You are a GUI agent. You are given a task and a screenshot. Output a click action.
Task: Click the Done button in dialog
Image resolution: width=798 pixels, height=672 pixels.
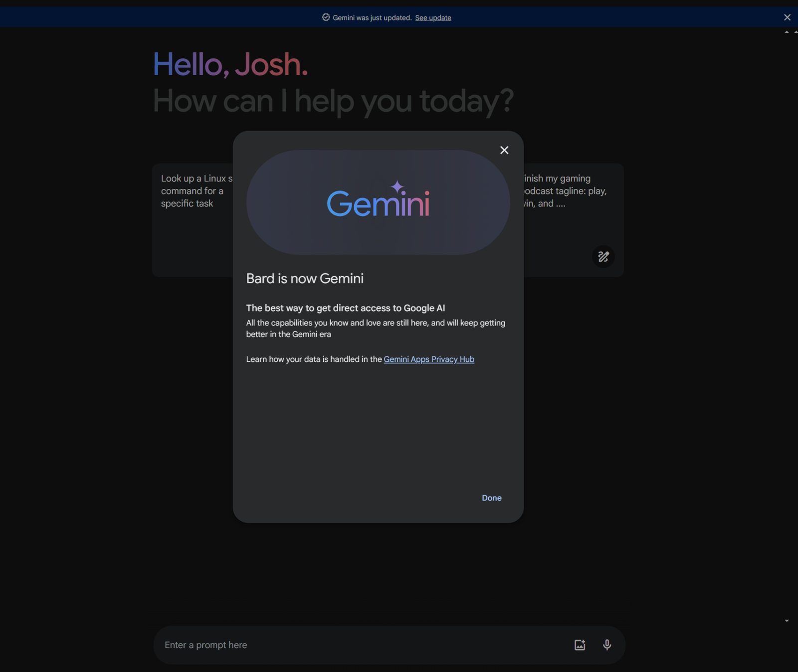click(492, 498)
